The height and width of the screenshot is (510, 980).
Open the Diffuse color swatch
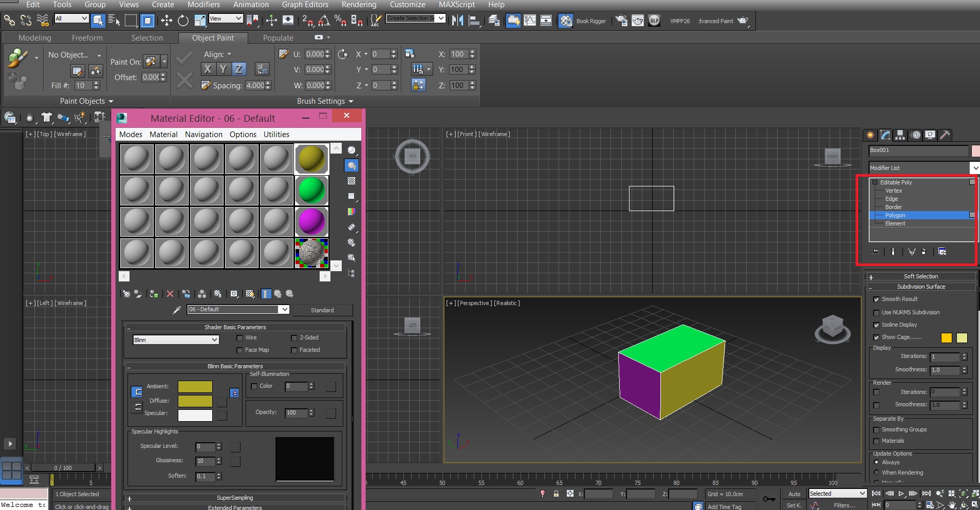195,401
